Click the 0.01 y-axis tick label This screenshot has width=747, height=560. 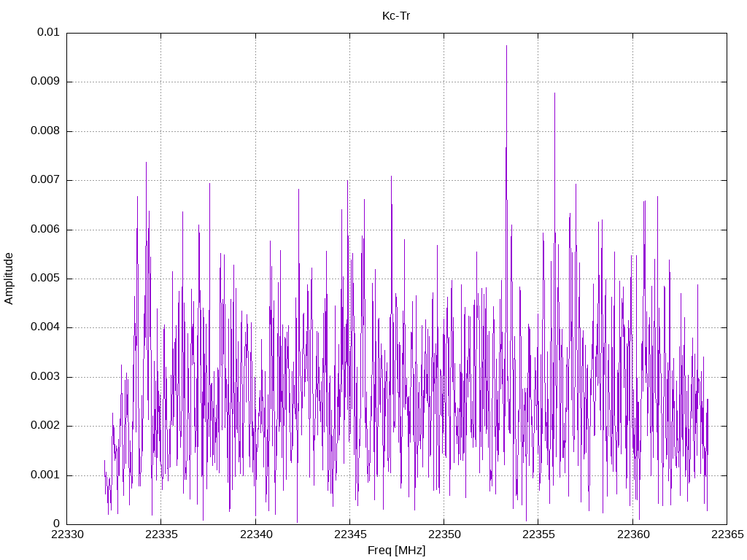(x=48, y=32)
